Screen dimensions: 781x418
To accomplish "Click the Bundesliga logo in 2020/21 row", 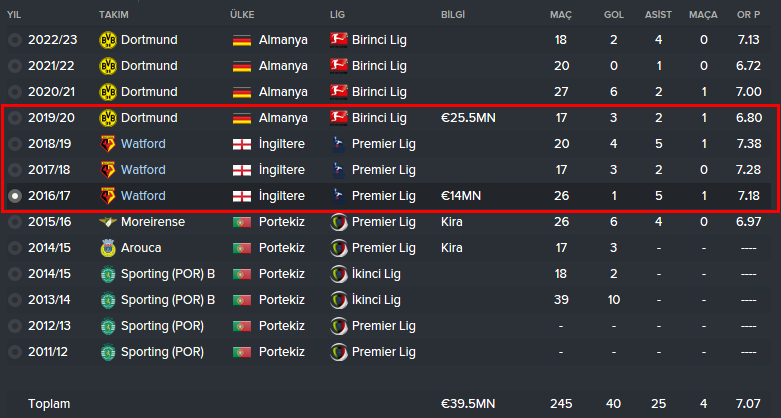I will [339, 92].
